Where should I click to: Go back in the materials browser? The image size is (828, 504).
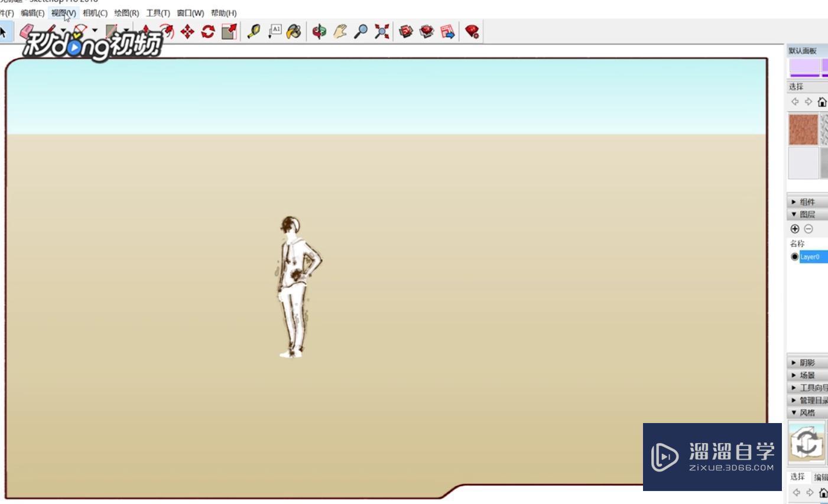tap(795, 102)
